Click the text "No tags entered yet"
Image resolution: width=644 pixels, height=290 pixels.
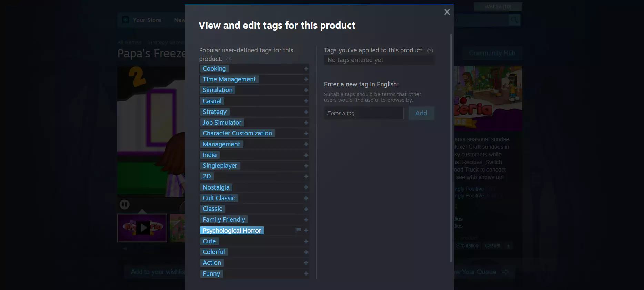355,60
